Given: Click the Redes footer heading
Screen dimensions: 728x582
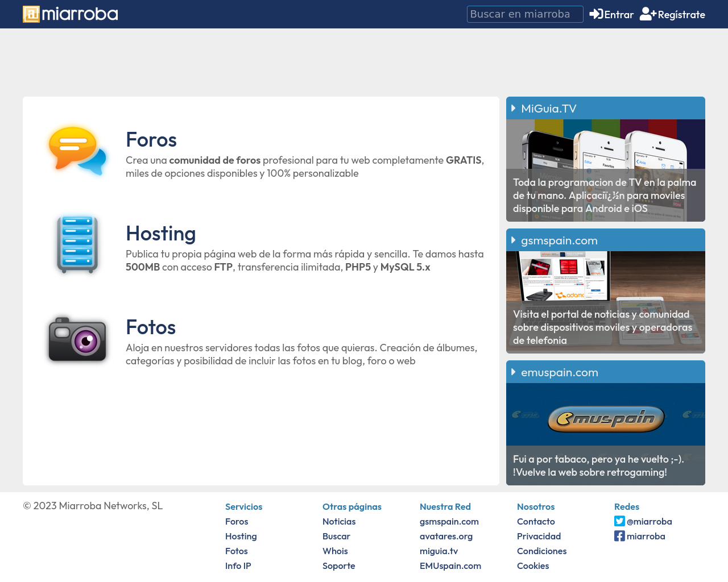Looking at the screenshot, I should [x=627, y=506].
